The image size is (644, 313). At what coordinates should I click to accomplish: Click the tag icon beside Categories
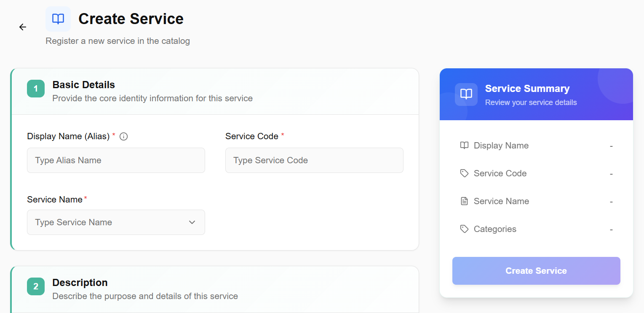pyautogui.click(x=464, y=229)
